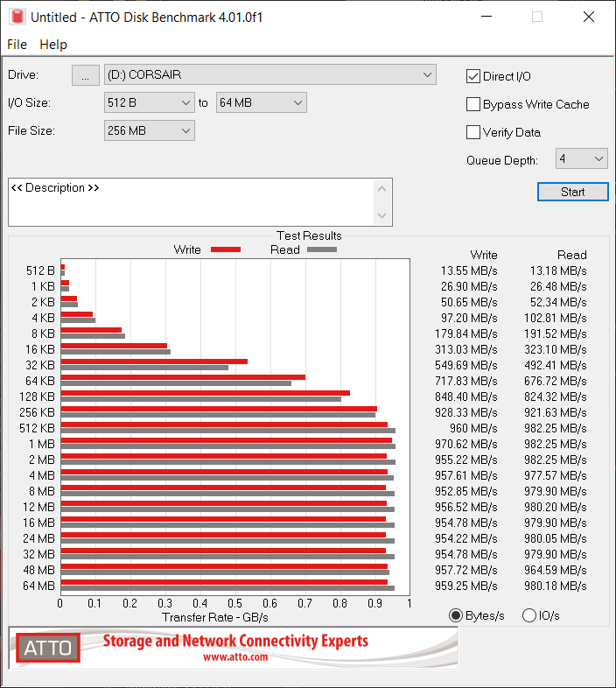Viewport: 616px width, 688px height.
Task: Select the IO/s radio button
Action: point(529,615)
